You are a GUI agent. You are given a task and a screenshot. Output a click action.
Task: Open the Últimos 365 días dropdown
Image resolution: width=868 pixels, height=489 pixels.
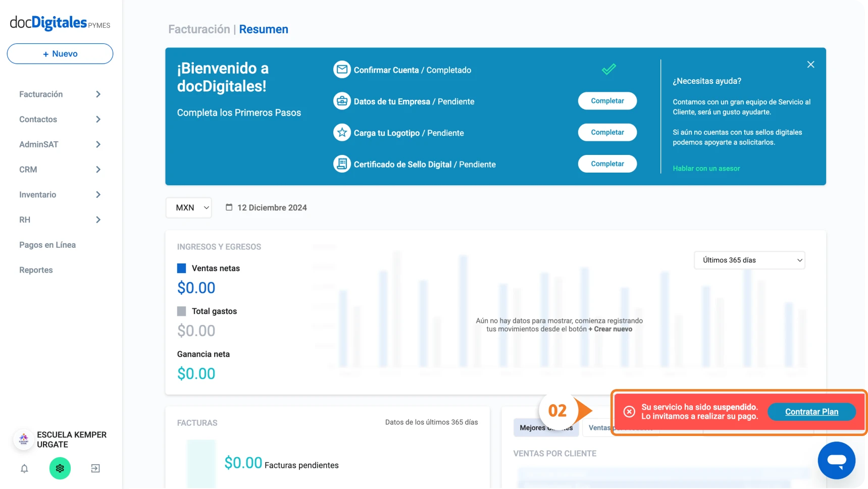point(749,260)
